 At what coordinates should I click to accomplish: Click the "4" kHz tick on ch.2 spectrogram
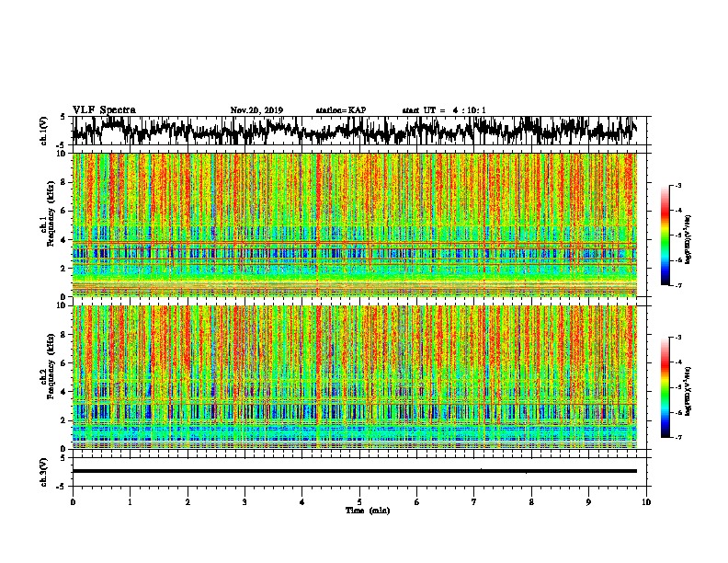(x=63, y=392)
